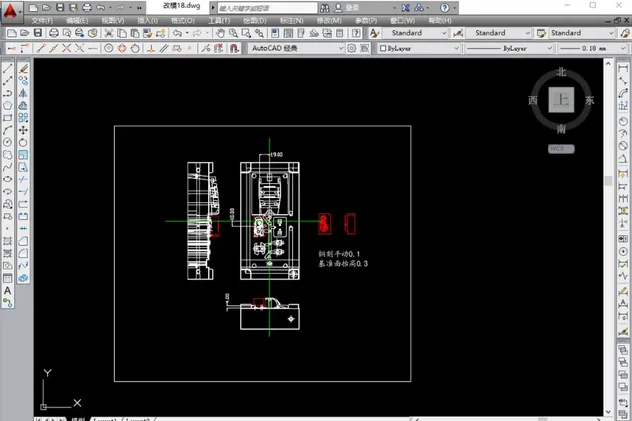Click the 登录 sign-in button

coord(347,8)
